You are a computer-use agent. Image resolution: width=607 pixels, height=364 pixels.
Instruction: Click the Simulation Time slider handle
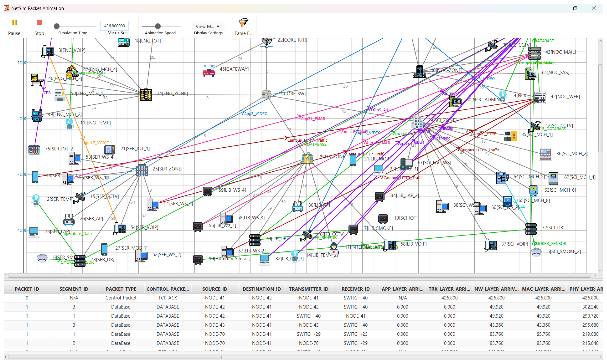tap(57, 26)
